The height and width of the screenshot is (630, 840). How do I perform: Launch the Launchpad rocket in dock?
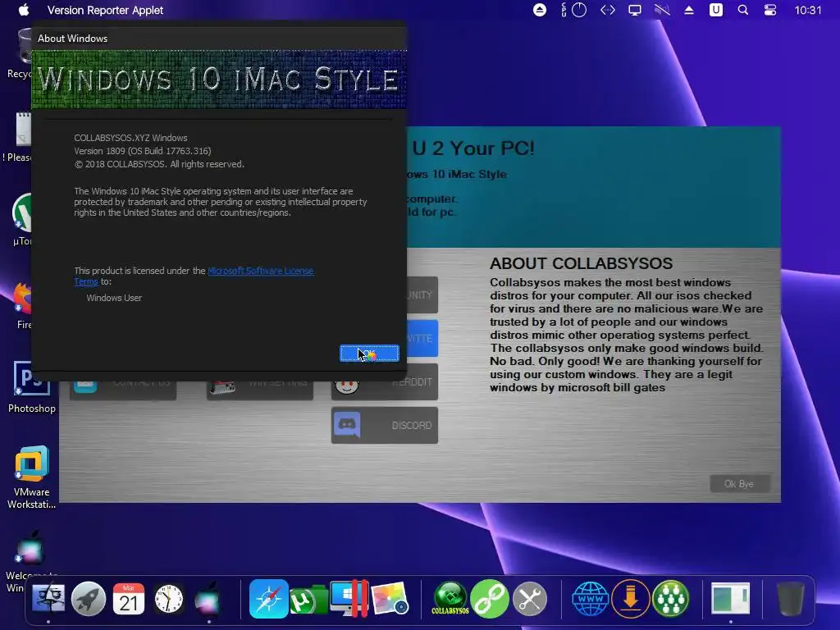pyautogui.click(x=89, y=598)
